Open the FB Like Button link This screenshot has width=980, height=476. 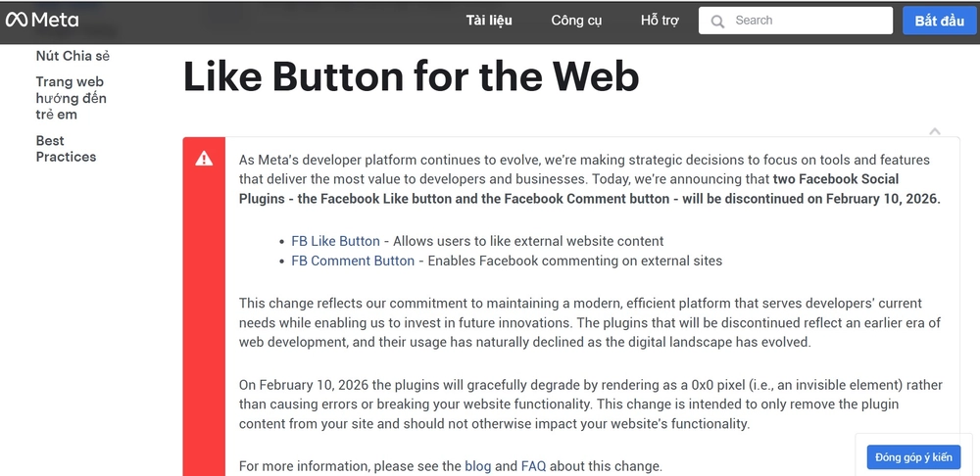click(x=335, y=241)
